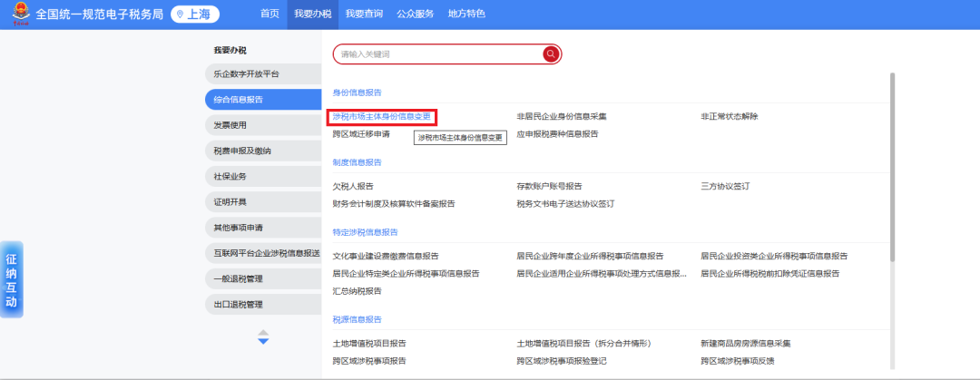Open the 跨区域迁移申请 link
Image resolution: width=980 pixels, height=380 pixels.
[361, 134]
